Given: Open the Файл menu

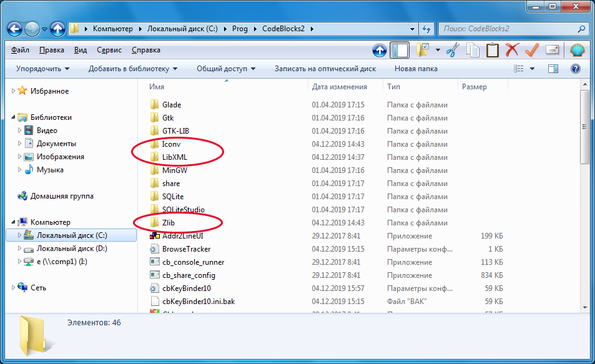Looking at the screenshot, I should (x=20, y=50).
